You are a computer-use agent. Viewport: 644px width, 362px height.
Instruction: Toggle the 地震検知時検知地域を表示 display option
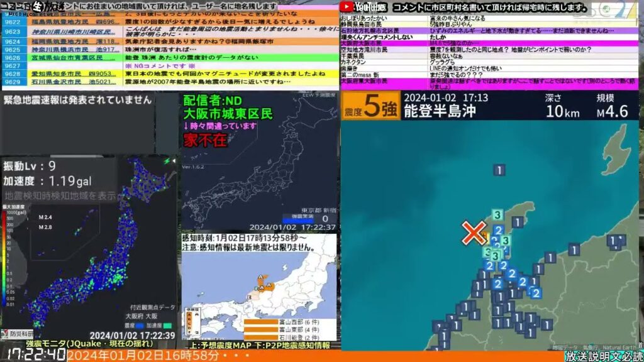pos(60,195)
